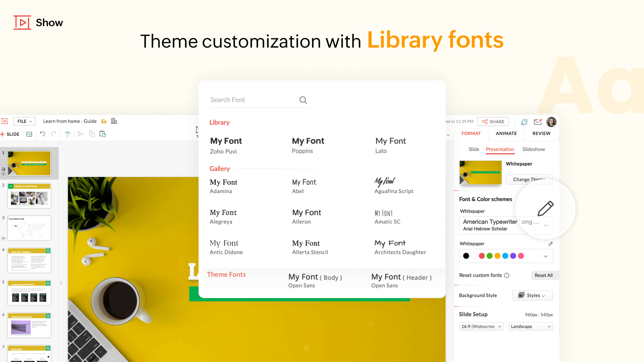The image size is (644, 362).
Task: Choose the Amatic SC gallery font
Action: pyautogui.click(x=387, y=217)
